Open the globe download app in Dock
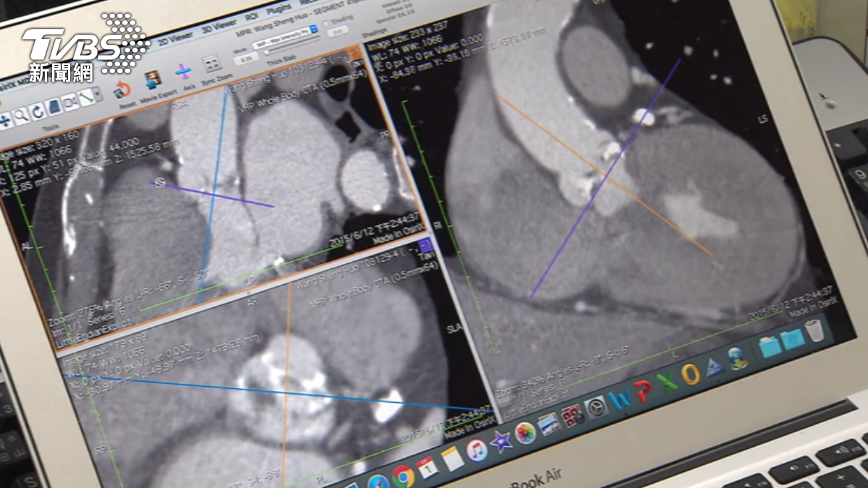 click(x=738, y=359)
